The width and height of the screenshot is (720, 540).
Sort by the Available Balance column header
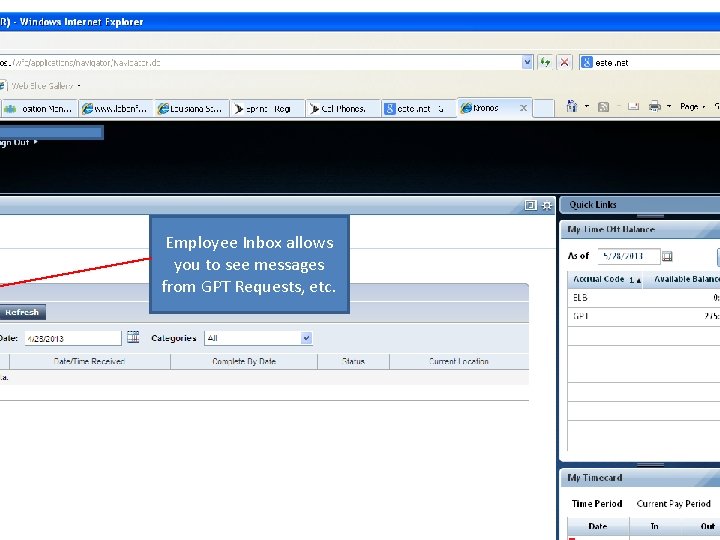[681, 279]
